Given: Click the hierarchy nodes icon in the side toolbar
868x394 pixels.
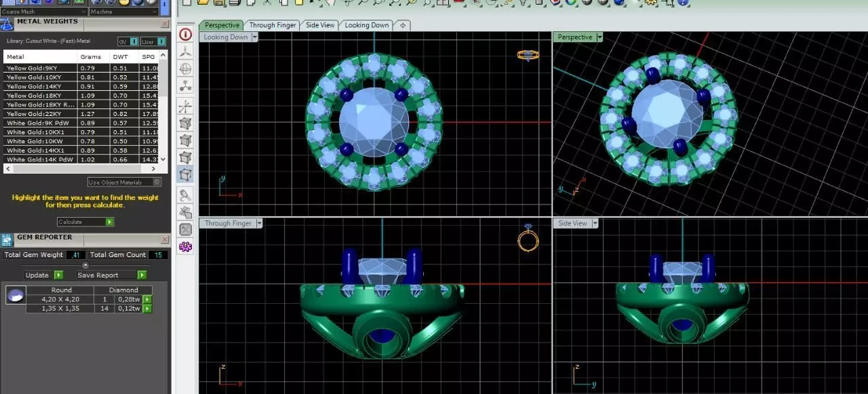Looking at the screenshot, I should (185, 85).
